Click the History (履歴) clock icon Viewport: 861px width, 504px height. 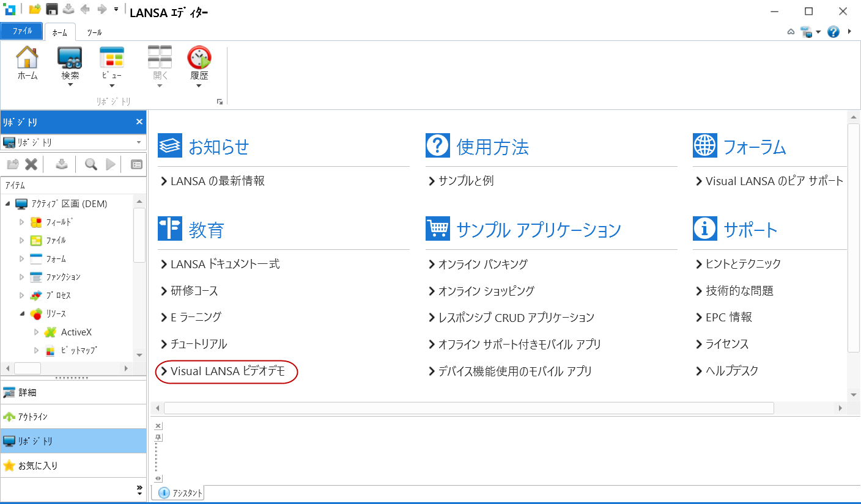199,57
